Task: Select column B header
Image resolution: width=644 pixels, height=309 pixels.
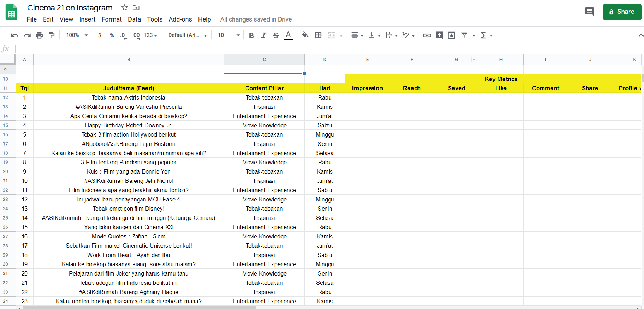Action: pos(129,59)
